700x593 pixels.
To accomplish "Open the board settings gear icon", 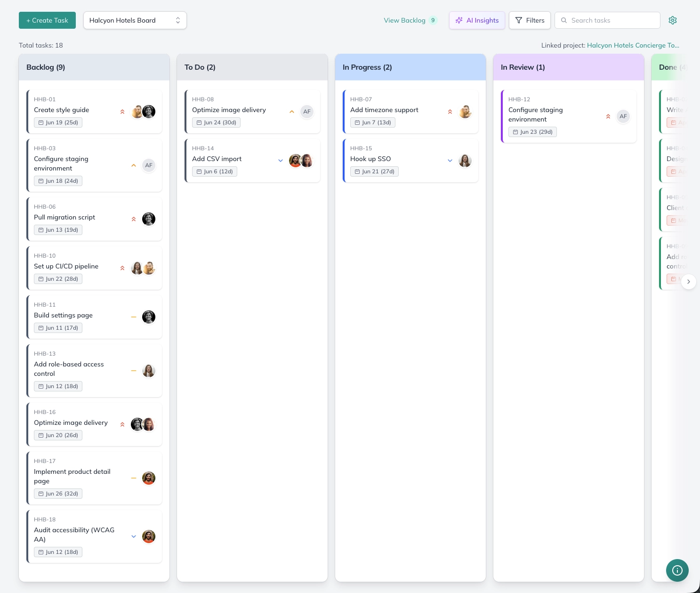I will [x=673, y=20].
